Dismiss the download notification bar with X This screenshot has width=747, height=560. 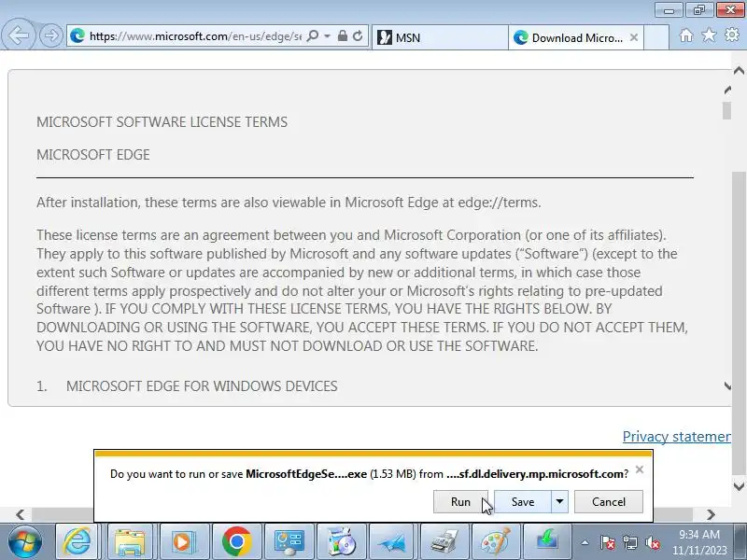coord(640,470)
